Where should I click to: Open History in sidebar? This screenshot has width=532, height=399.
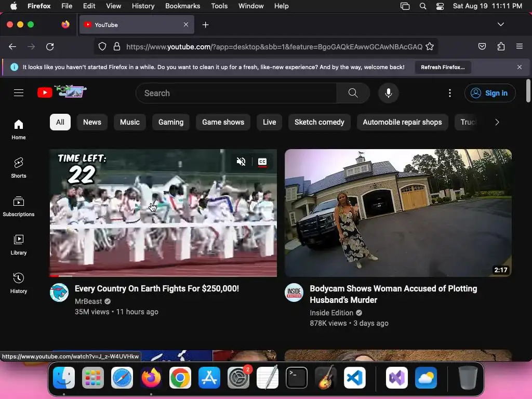point(19,283)
